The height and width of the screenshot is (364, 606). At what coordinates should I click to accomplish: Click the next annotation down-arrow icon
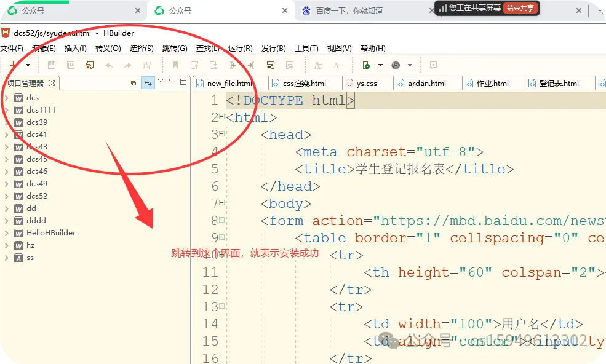tap(213, 65)
